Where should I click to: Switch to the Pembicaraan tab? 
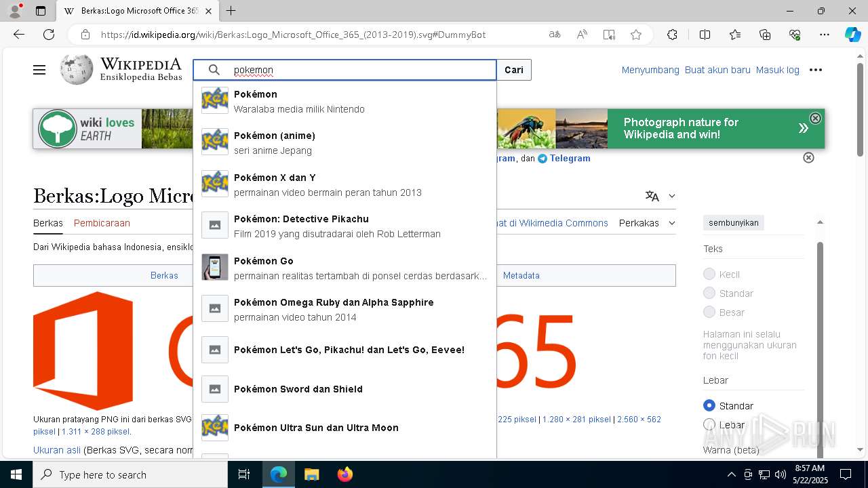(102, 223)
